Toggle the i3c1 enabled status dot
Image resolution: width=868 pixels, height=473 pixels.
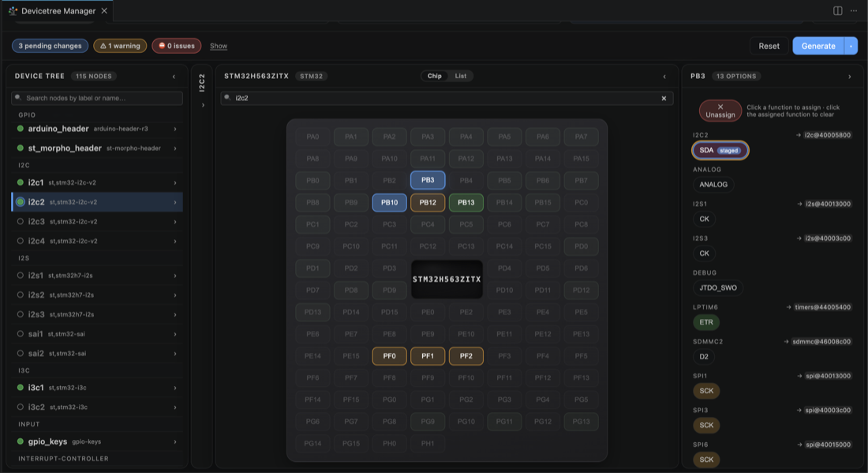[21, 387]
